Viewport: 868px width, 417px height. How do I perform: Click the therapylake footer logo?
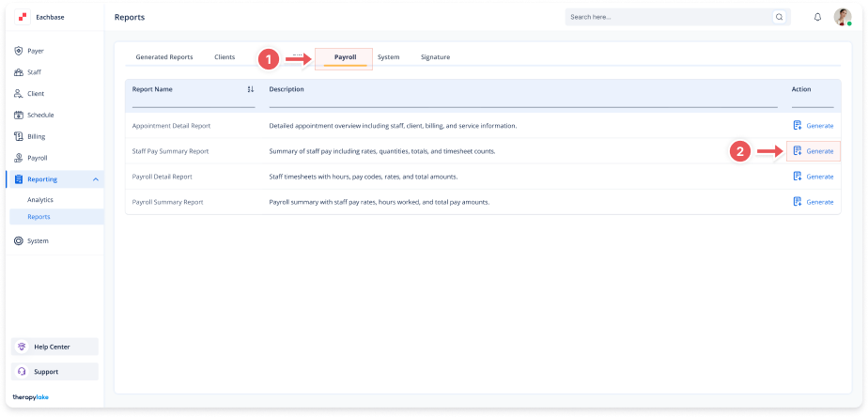[x=30, y=397]
